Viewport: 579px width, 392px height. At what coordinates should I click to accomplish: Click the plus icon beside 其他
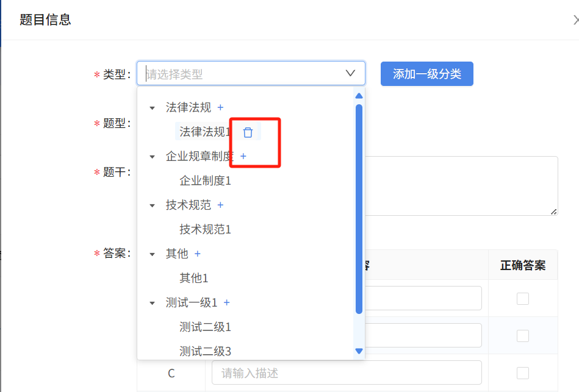click(198, 254)
